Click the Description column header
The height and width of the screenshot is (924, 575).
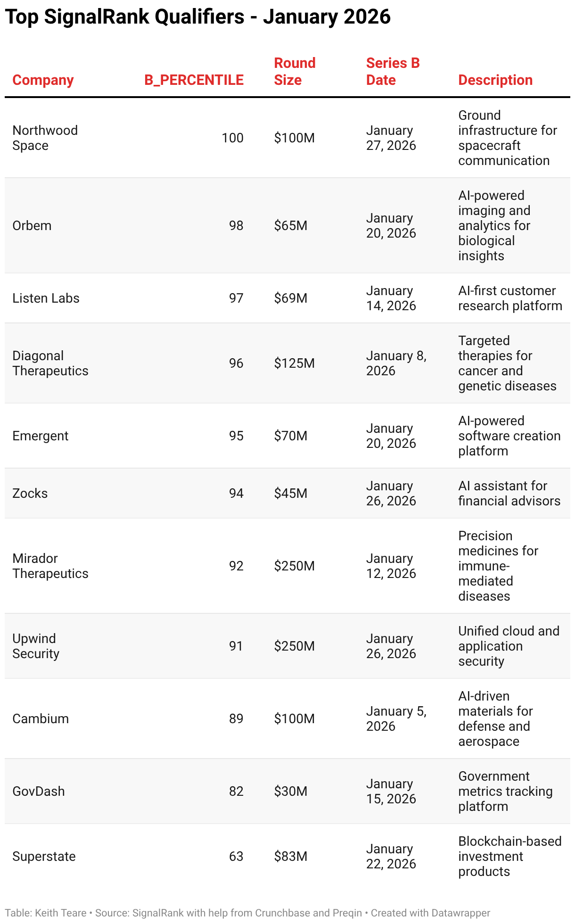click(495, 80)
